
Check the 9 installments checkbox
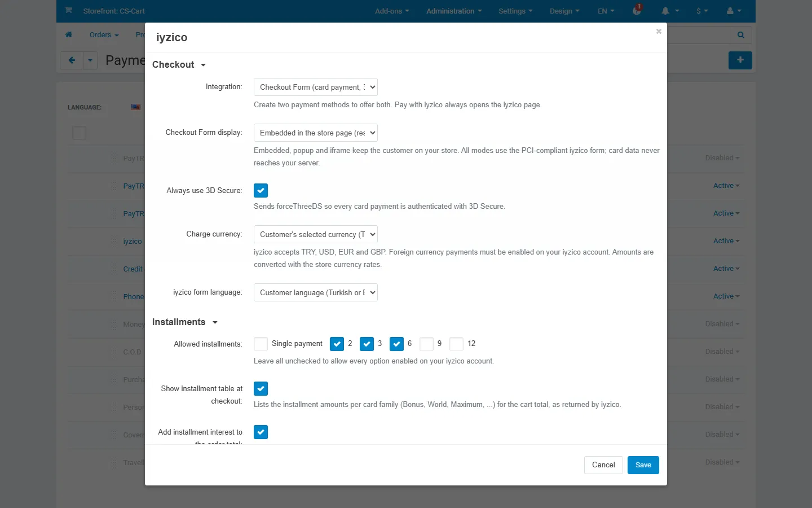tap(426, 344)
